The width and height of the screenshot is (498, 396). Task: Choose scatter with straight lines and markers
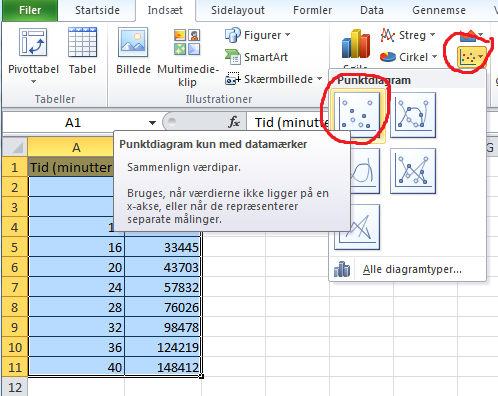413,171
